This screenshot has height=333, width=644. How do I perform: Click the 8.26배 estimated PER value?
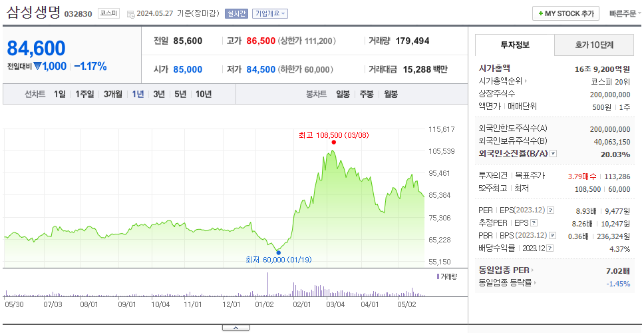click(x=582, y=224)
